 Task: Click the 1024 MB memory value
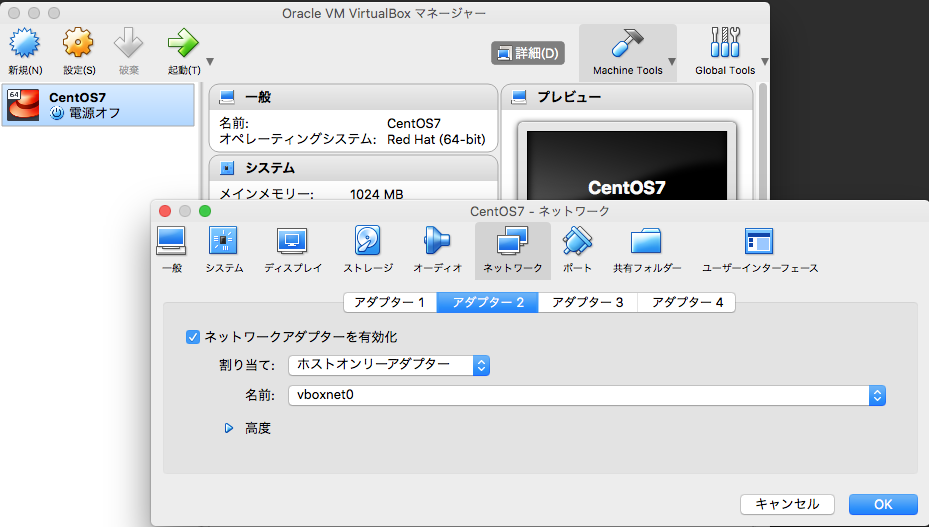coord(377,194)
